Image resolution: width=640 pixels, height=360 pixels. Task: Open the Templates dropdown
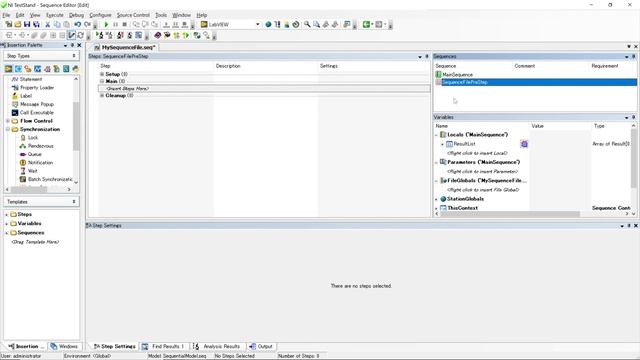(x=74, y=202)
